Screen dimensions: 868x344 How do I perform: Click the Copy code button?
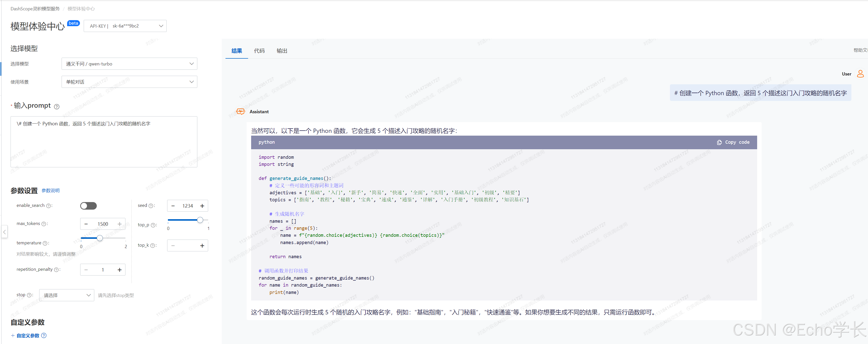point(733,142)
